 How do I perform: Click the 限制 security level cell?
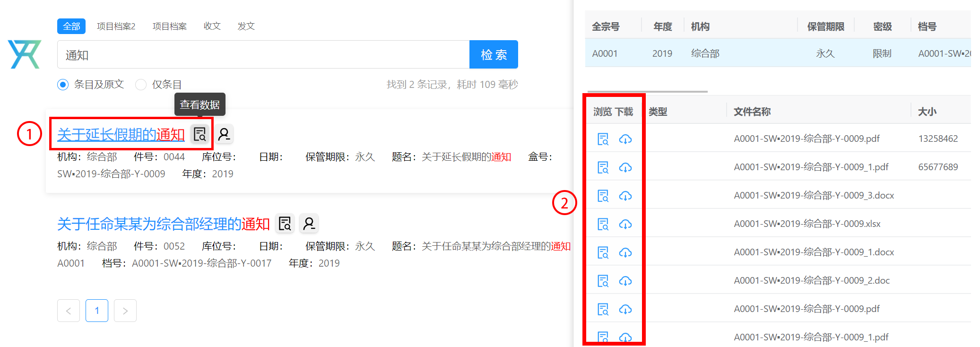pyautogui.click(x=882, y=54)
